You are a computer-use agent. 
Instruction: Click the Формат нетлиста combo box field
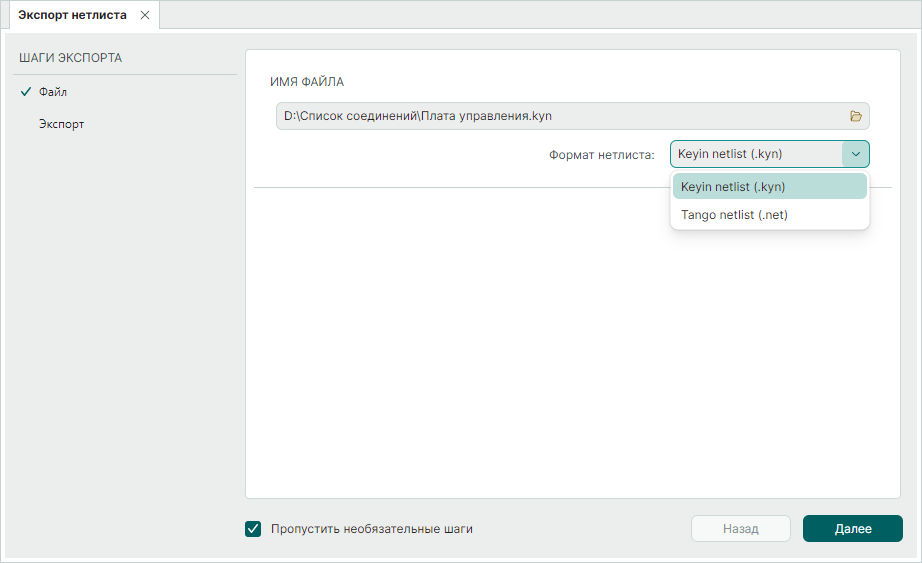click(756, 154)
